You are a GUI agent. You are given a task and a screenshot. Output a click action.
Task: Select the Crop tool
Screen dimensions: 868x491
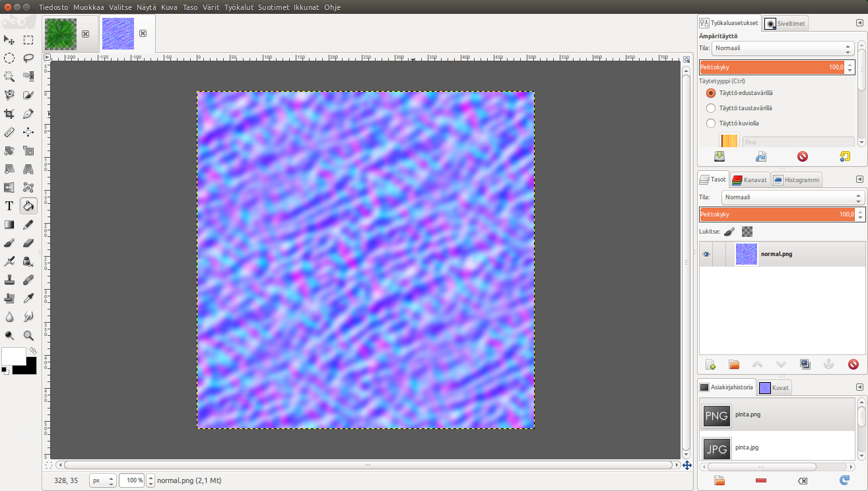9,114
